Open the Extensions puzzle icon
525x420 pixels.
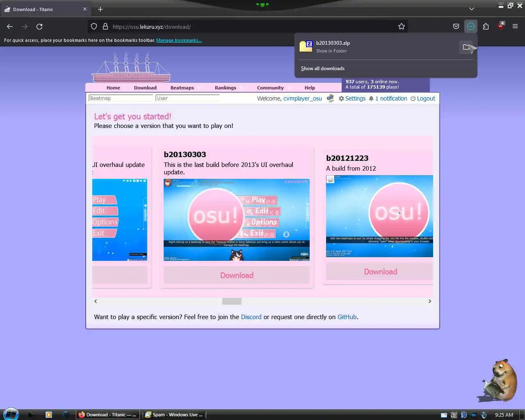[x=486, y=27]
